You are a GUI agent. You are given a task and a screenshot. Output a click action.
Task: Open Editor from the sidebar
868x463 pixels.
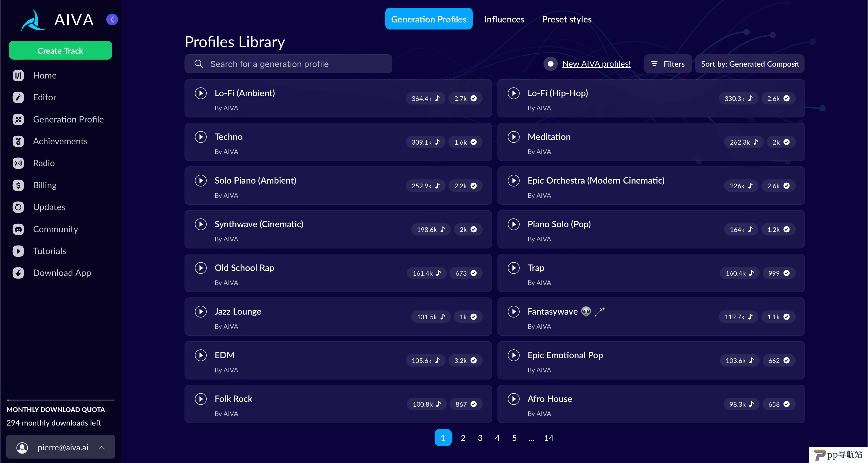pyautogui.click(x=45, y=97)
